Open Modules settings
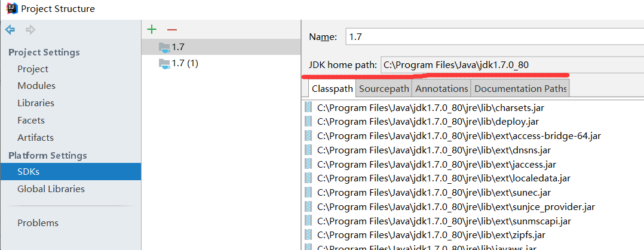The height and width of the screenshot is (250, 644). 36,86
